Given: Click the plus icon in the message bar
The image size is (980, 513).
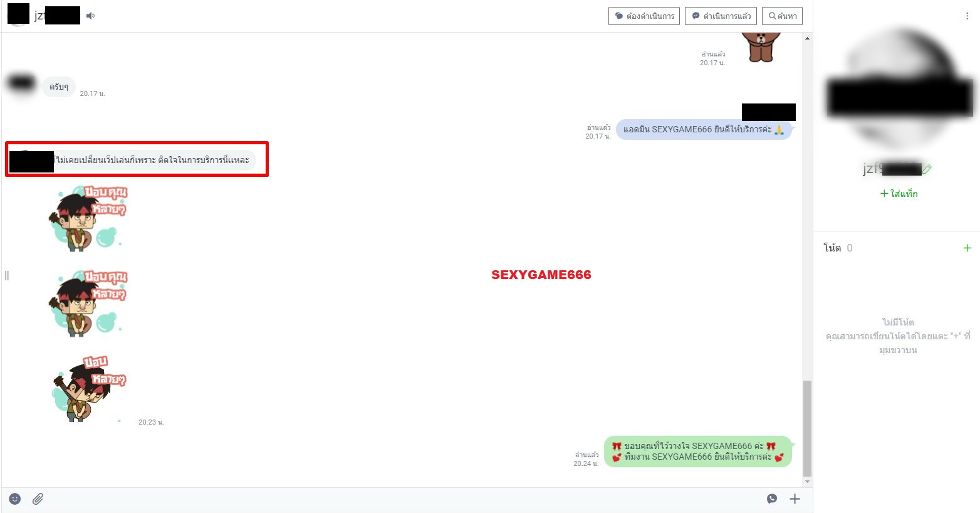Looking at the screenshot, I should (795, 499).
